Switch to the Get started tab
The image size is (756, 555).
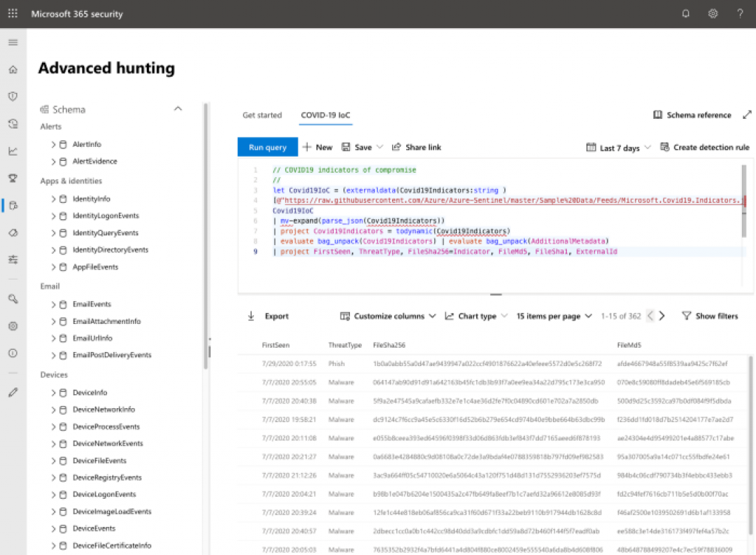(x=262, y=115)
